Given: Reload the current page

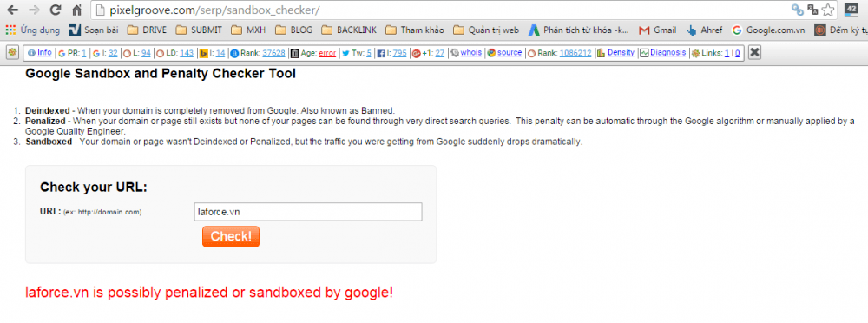Looking at the screenshot, I should click(x=56, y=10).
